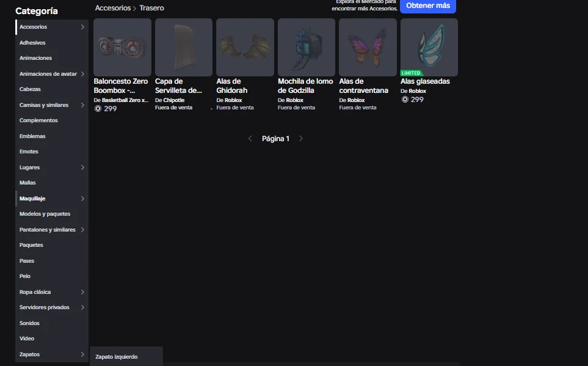Select the Mochila de lomo de Godzilla image
The image size is (588, 366).
(307, 47)
